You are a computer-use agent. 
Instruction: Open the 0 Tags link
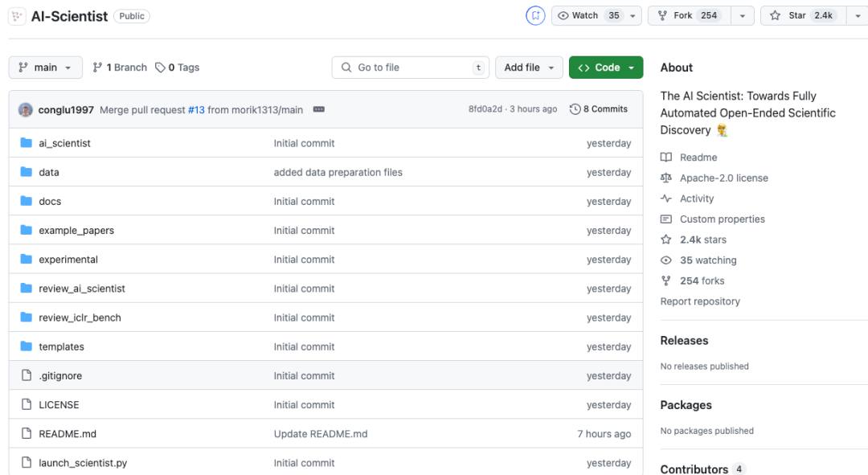(x=177, y=67)
